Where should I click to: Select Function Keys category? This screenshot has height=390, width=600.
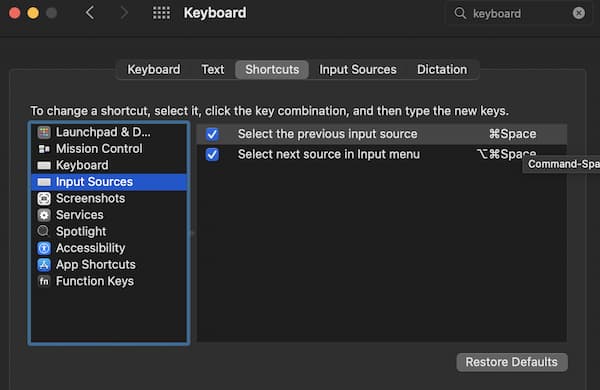click(x=109, y=281)
